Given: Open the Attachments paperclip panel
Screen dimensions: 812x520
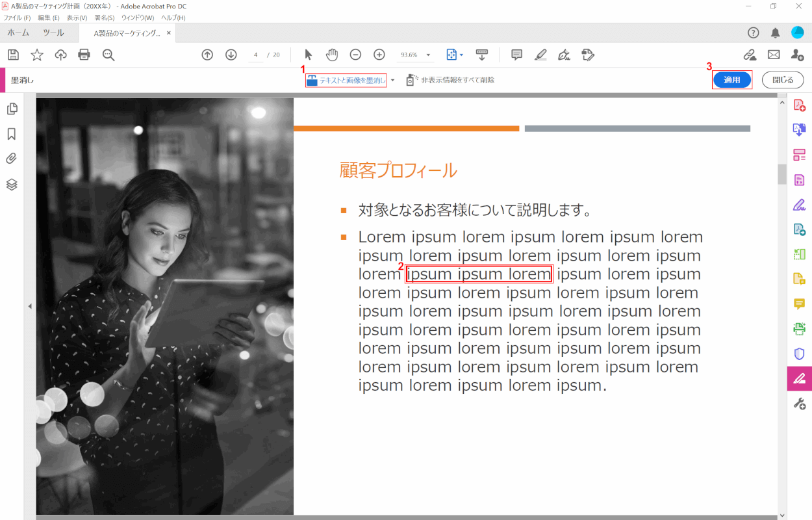Looking at the screenshot, I should (12, 159).
